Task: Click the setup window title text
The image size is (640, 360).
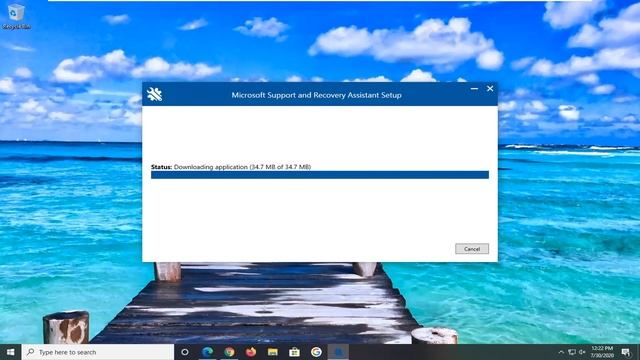Action: pos(316,95)
